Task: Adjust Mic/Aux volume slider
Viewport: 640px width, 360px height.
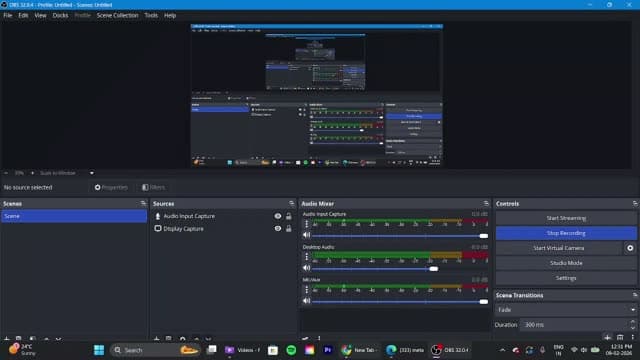Action: (400, 302)
